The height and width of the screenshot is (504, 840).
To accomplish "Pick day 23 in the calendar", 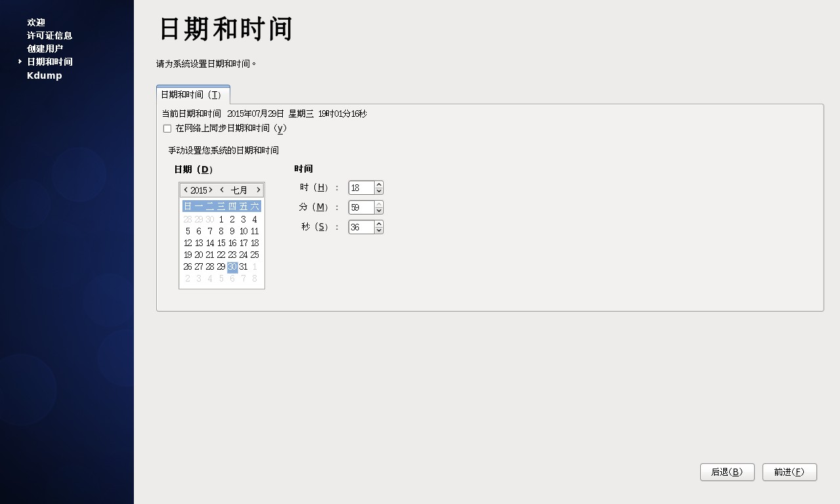I will (x=232, y=255).
